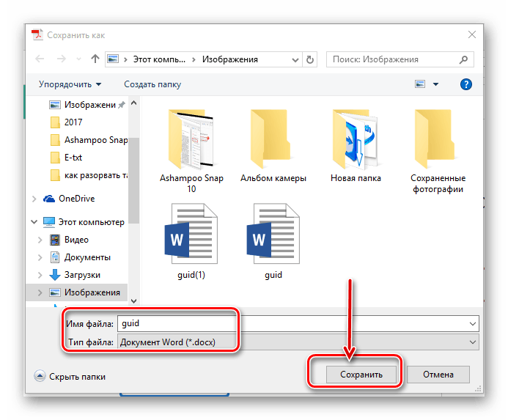
Task: Select Ashampoo Snap folder in sidebar
Action: pyautogui.click(x=89, y=140)
